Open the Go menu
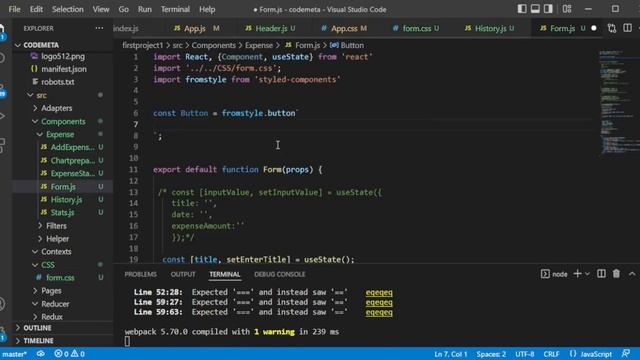 click(x=123, y=9)
